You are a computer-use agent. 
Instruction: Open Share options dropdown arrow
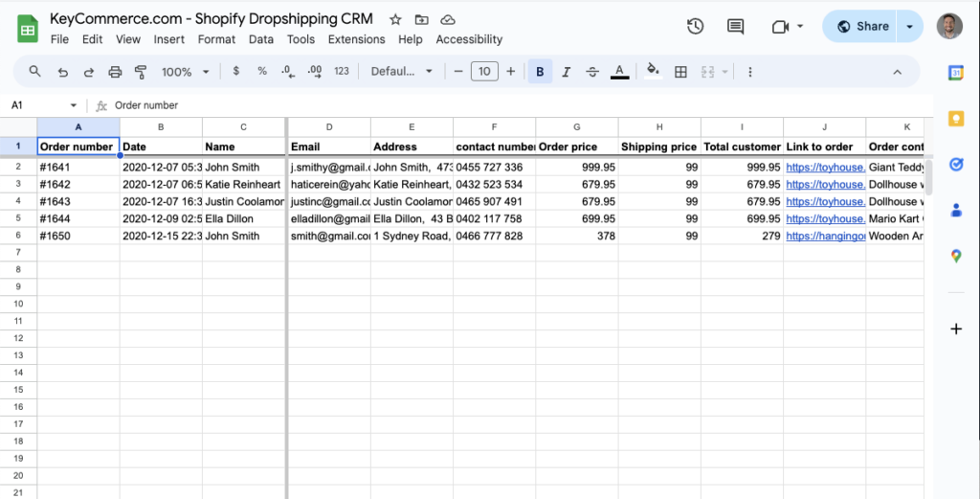[909, 26]
